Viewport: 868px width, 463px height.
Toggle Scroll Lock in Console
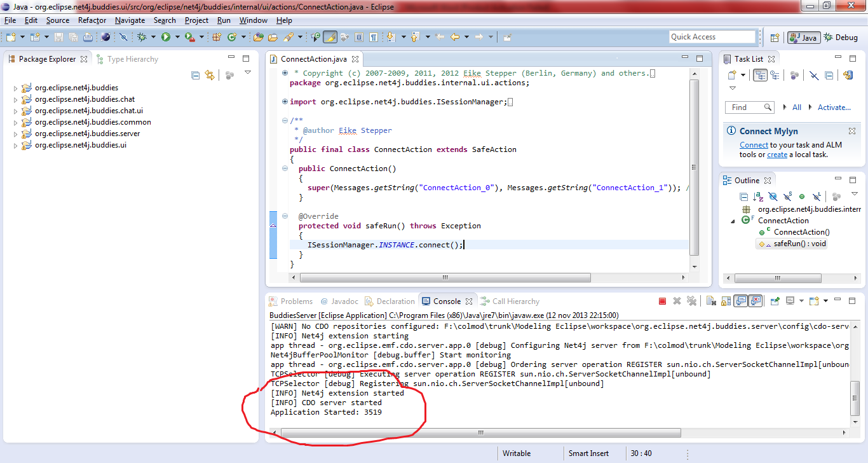click(726, 301)
